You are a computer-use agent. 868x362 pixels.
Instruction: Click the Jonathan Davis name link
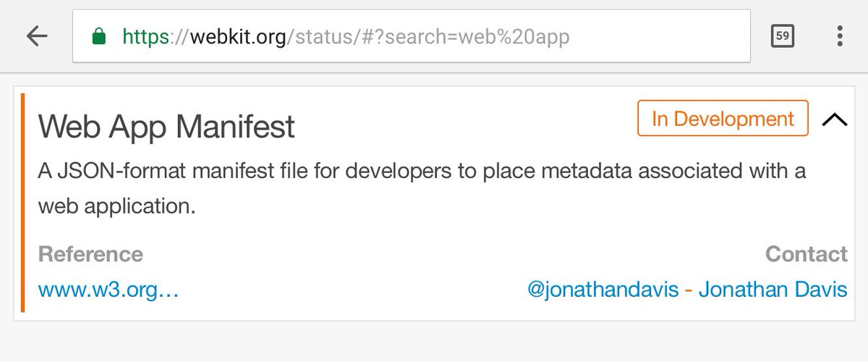pyautogui.click(x=773, y=290)
